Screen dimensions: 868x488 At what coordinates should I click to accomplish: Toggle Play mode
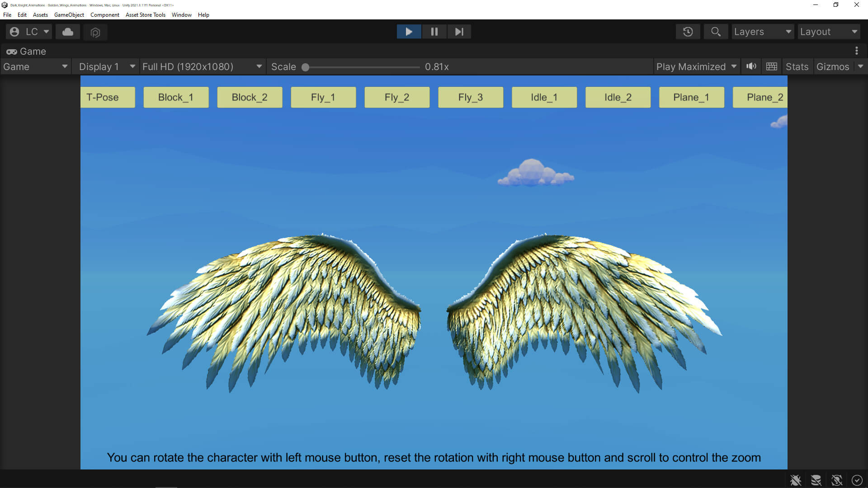coord(409,32)
